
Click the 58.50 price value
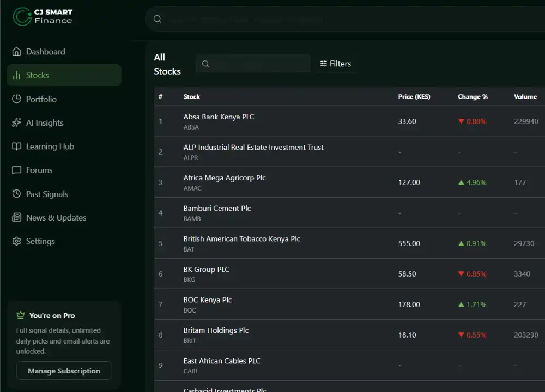point(407,274)
